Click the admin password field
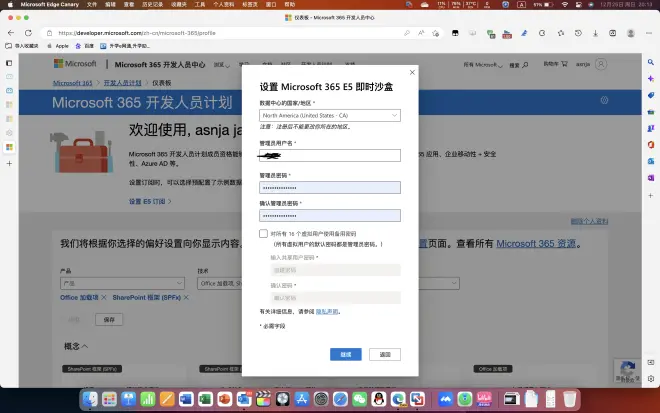The image size is (660, 413). pyautogui.click(x=330, y=188)
